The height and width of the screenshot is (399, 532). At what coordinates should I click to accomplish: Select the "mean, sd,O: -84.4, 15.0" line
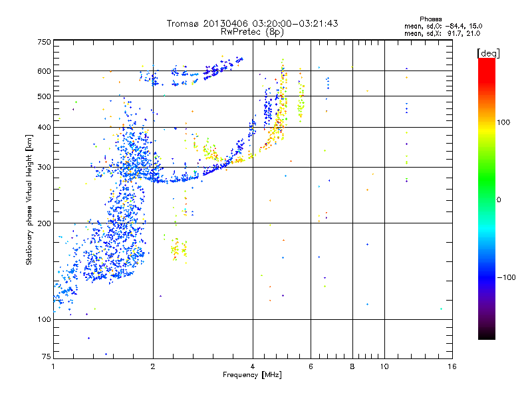(x=443, y=26)
